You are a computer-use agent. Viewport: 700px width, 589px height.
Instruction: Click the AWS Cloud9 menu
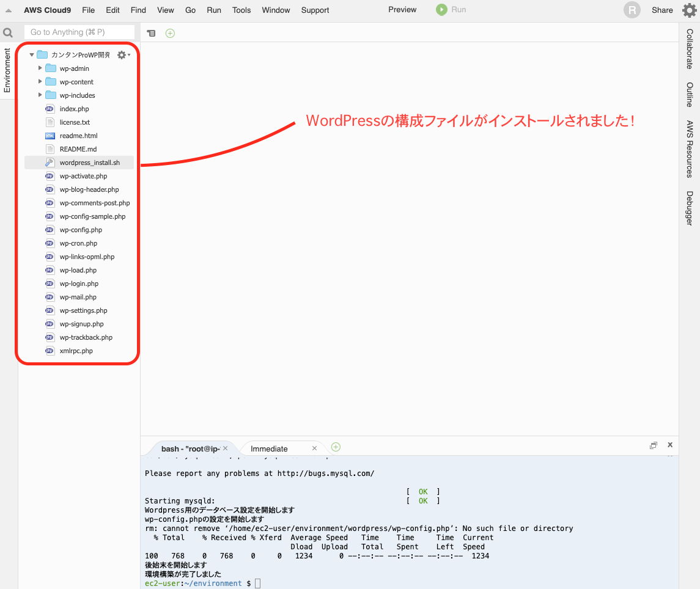[47, 10]
